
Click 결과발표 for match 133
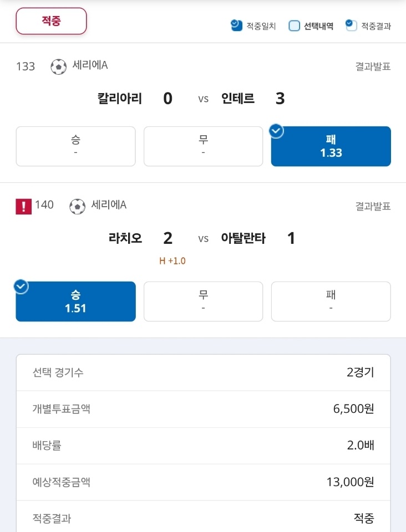pyautogui.click(x=373, y=66)
